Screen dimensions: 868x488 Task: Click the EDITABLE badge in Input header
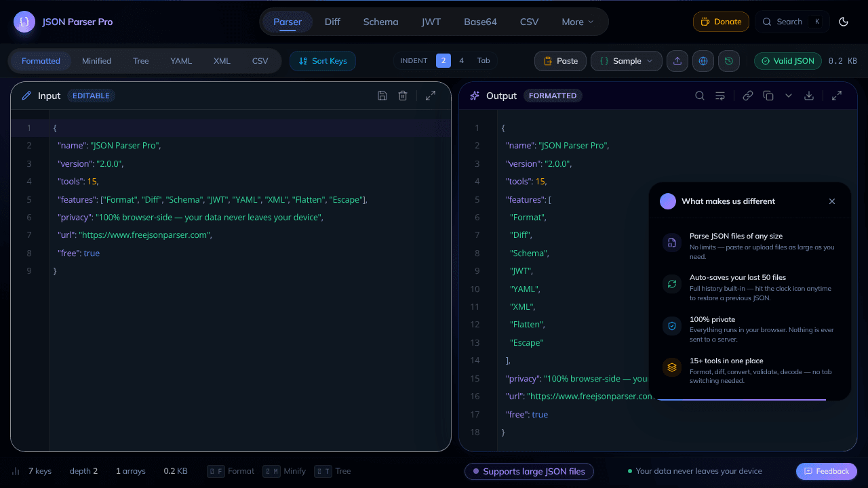click(x=91, y=96)
